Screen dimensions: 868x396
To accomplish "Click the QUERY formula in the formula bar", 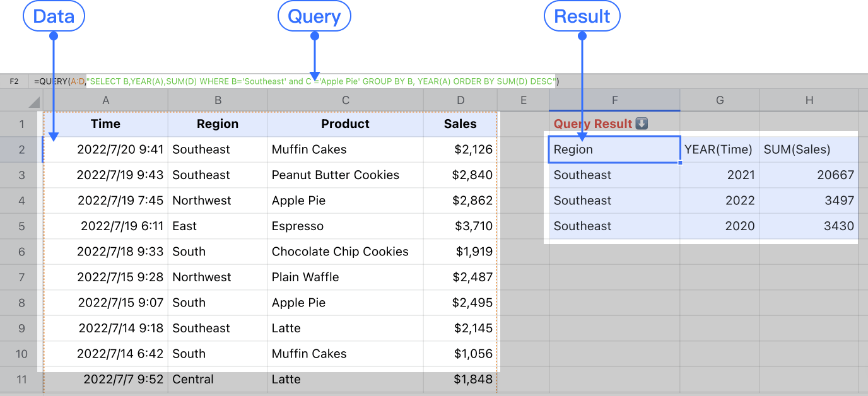I will pyautogui.click(x=296, y=81).
